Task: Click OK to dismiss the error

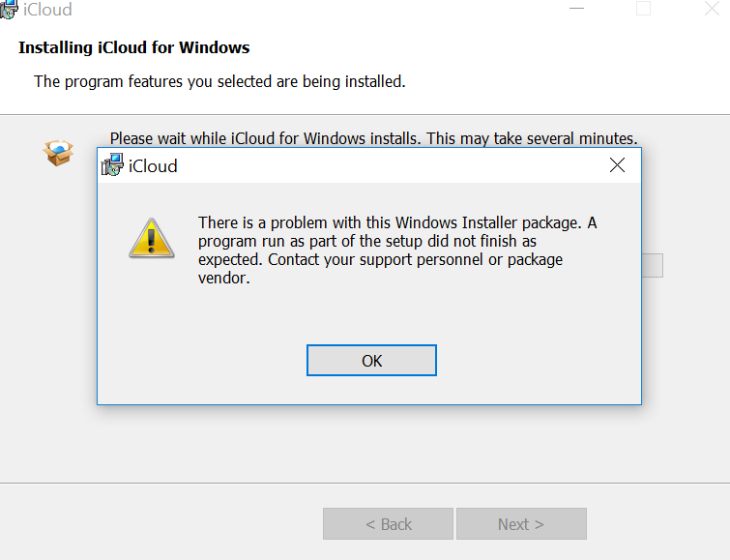Action: click(371, 361)
